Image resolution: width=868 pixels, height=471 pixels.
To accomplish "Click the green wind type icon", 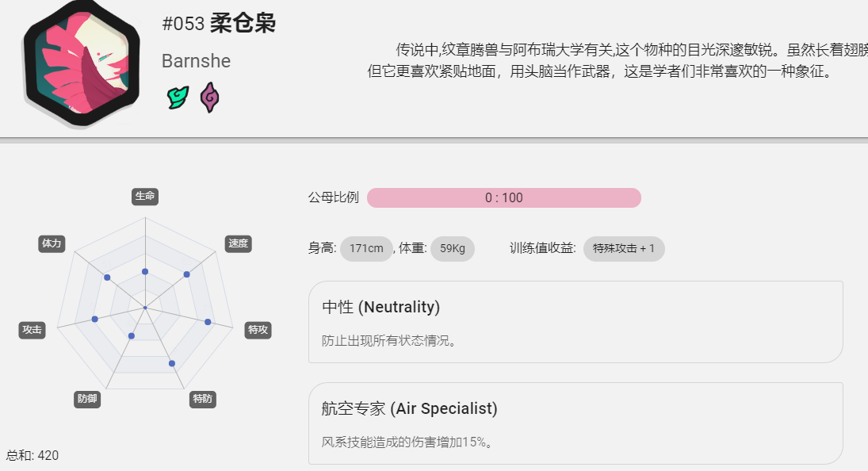I will click(x=178, y=98).
